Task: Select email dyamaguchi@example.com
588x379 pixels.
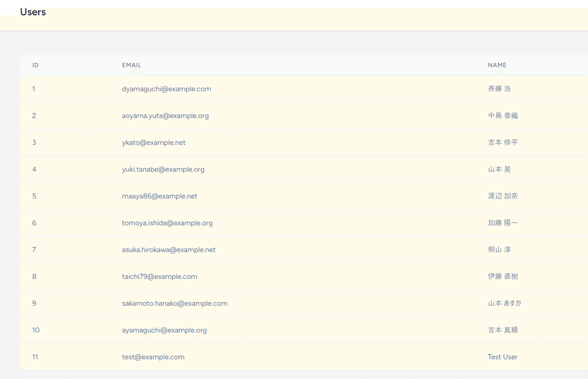Action: (x=167, y=89)
